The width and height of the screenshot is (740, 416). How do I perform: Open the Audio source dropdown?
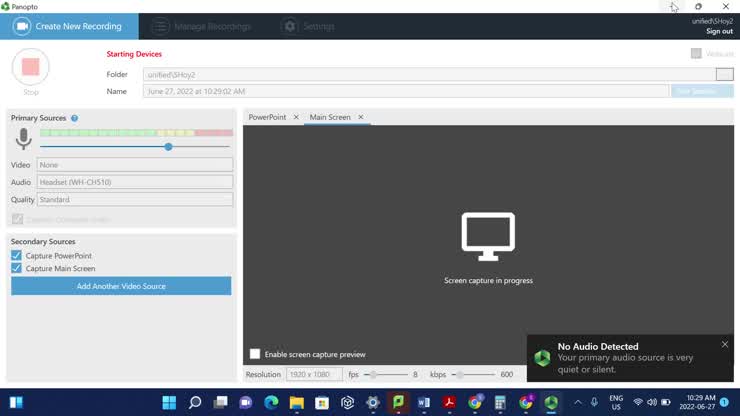click(x=134, y=182)
